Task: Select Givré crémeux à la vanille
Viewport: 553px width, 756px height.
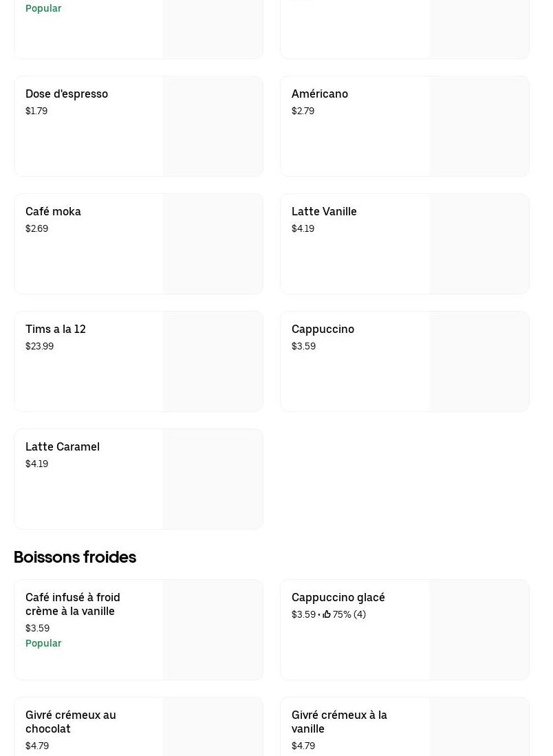Action: (339, 722)
